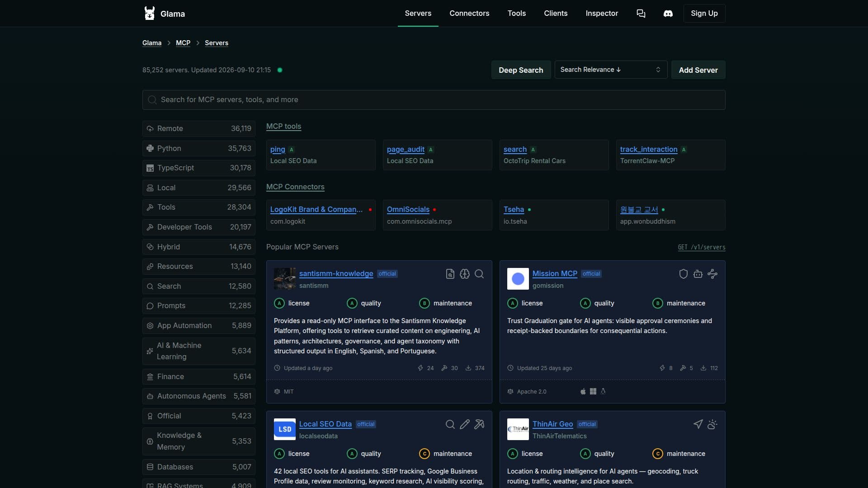Viewport: 868px width, 488px height.
Task: Click the Mission MCP server logo
Action: pyautogui.click(x=518, y=279)
